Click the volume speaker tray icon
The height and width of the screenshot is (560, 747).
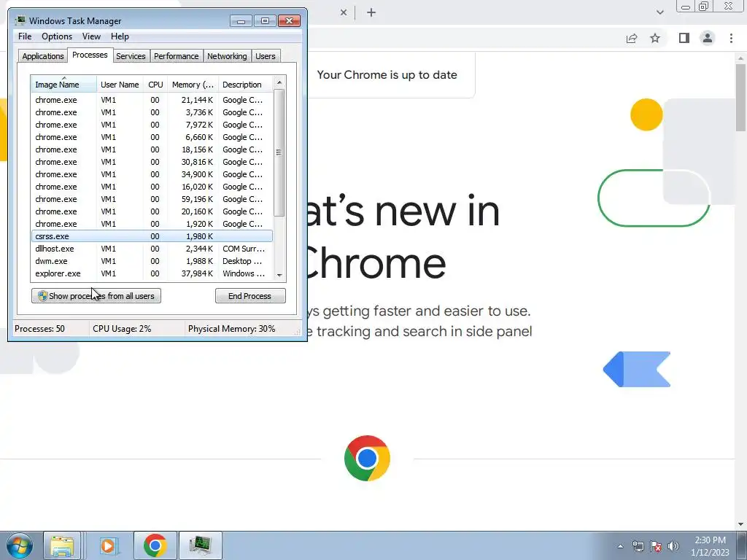click(x=673, y=546)
